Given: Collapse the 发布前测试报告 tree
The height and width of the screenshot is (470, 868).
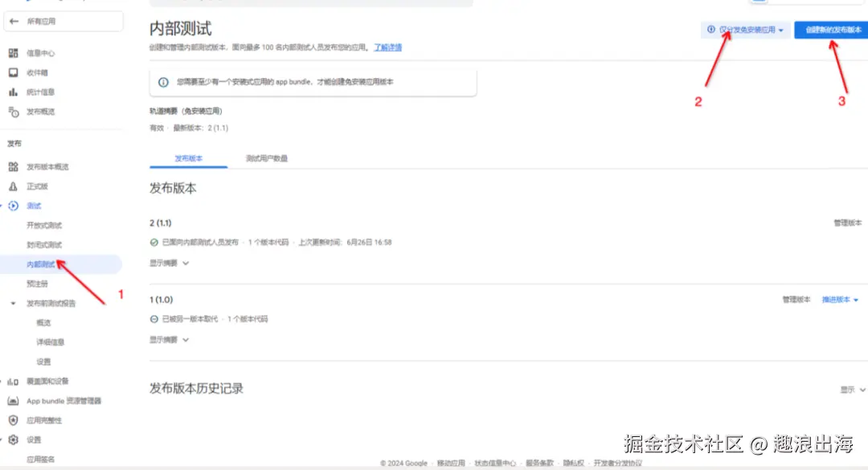Looking at the screenshot, I should pyautogui.click(x=13, y=303).
